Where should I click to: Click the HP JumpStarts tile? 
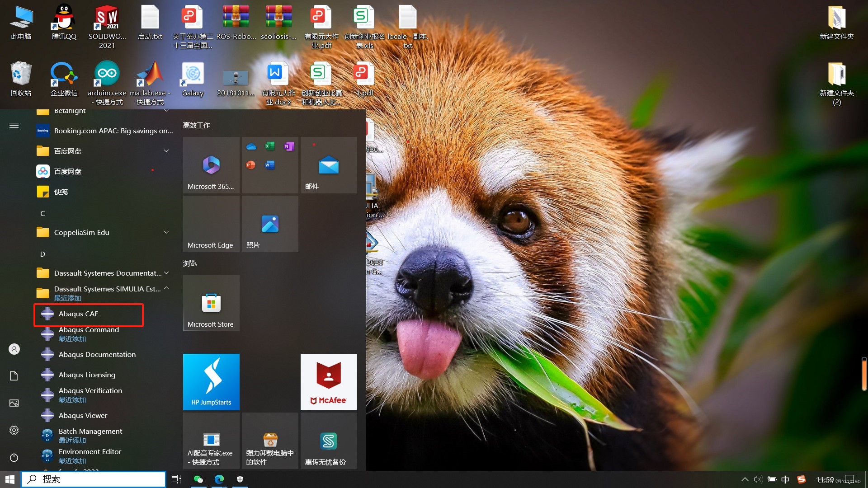211,382
